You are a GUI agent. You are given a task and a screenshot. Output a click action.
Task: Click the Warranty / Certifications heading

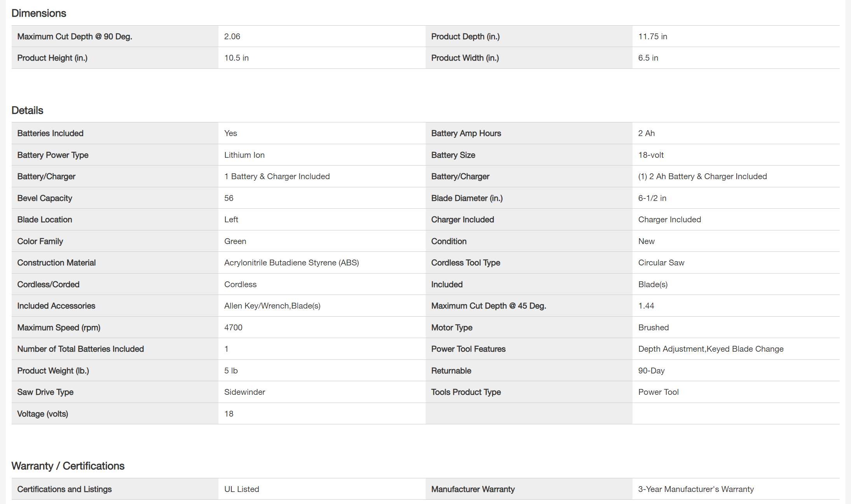pyautogui.click(x=68, y=466)
